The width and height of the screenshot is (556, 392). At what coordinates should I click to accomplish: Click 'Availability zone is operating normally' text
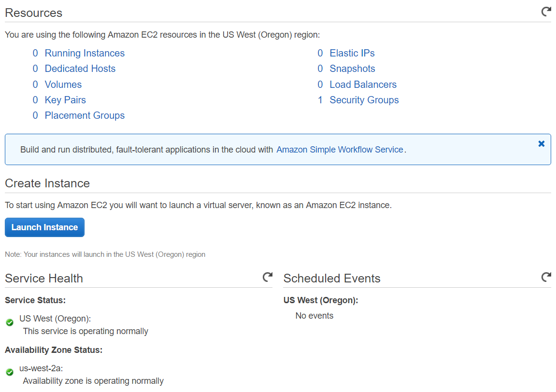[x=93, y=381]
